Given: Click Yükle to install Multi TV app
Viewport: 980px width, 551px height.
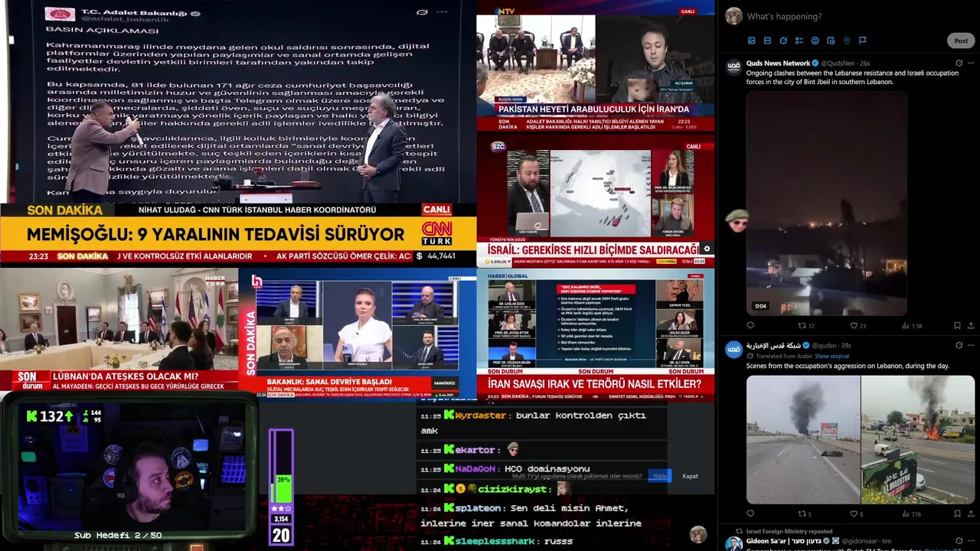Looking at the screenshot, I should click(x=659, y=476).
